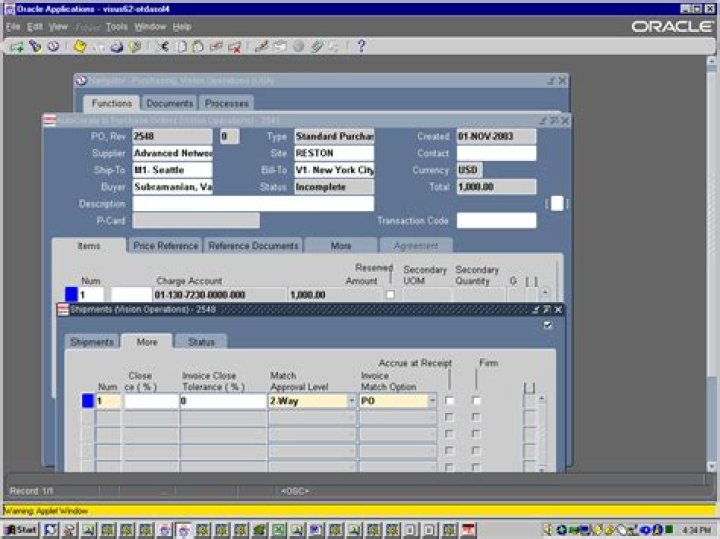Viewport: 720px width, 539px height.
Task: Switch to the Shipments tab
Action: click(x=92, y=342)
